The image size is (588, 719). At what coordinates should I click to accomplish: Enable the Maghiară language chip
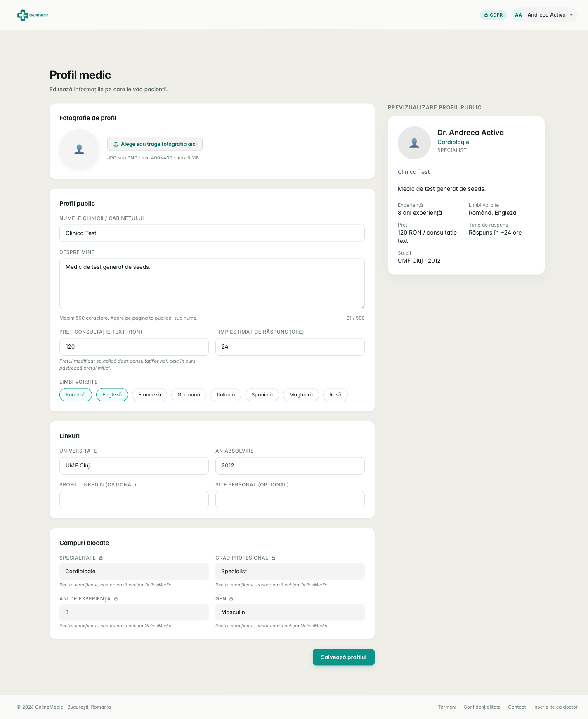pyautogui.click(x=301, y=395)
